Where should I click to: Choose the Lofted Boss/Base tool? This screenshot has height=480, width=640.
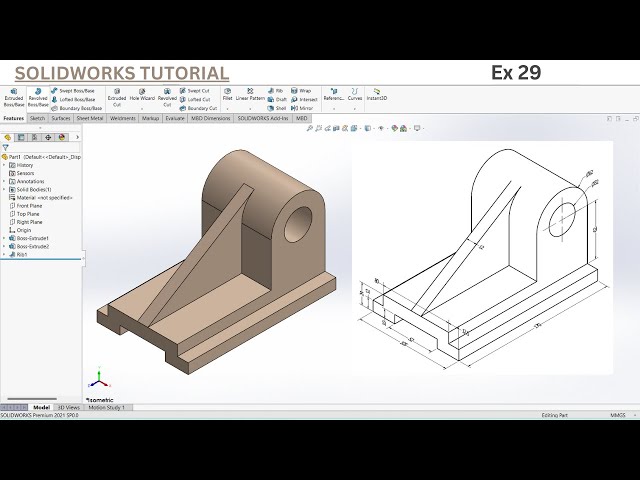73,100
